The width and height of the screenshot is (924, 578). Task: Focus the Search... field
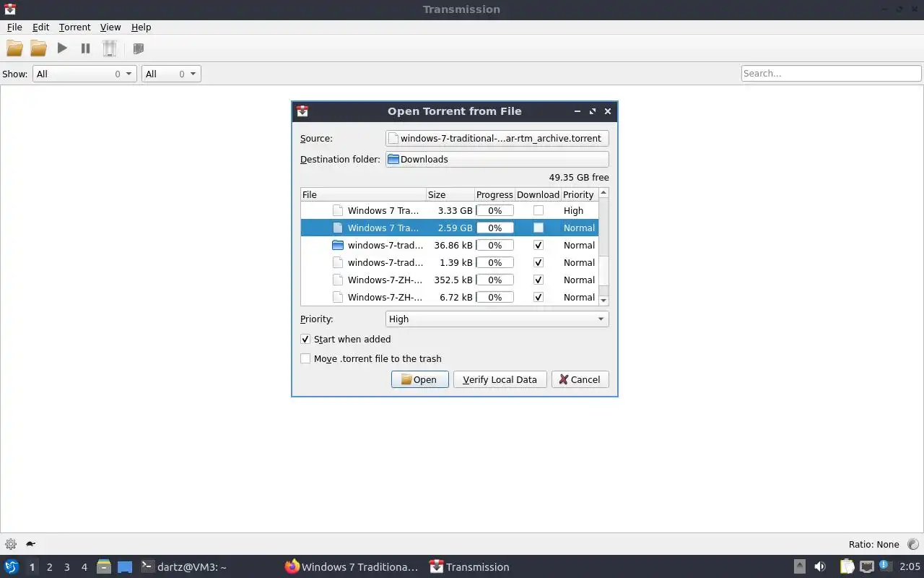pyautogui.click(x=831, y=73)
